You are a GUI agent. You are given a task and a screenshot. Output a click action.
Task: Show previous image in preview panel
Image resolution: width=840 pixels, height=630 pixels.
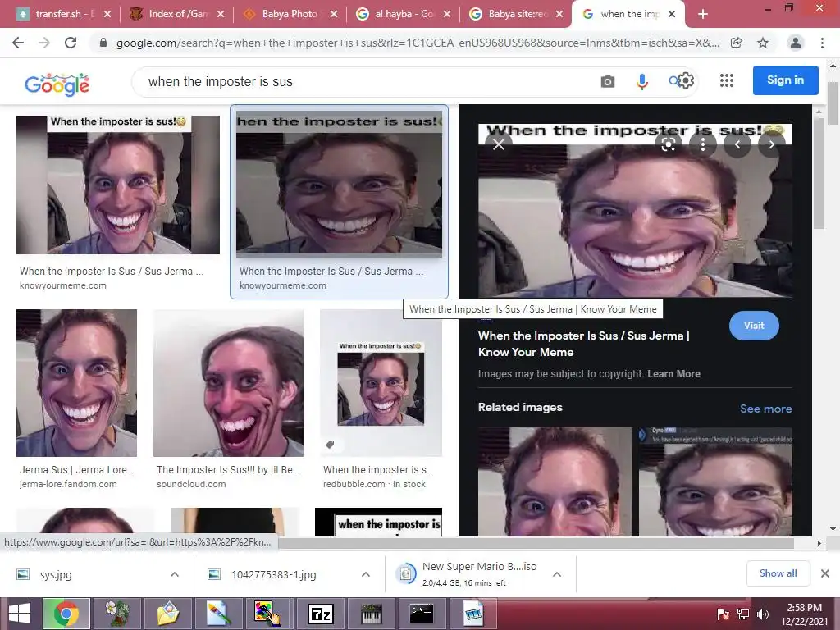coord(737,144)
